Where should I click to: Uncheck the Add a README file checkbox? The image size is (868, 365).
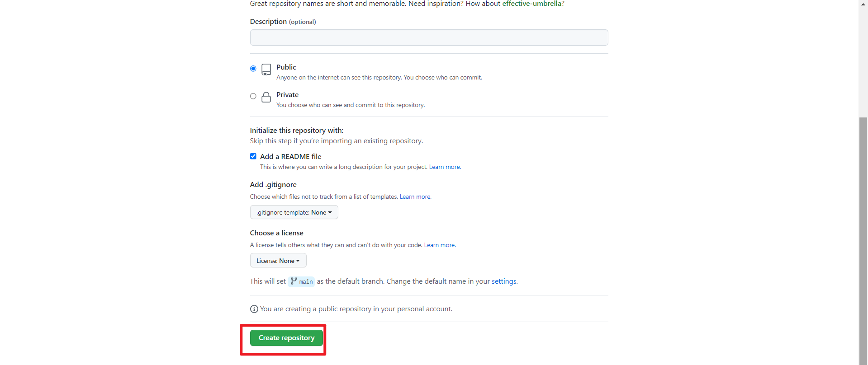tap(253, 156)
